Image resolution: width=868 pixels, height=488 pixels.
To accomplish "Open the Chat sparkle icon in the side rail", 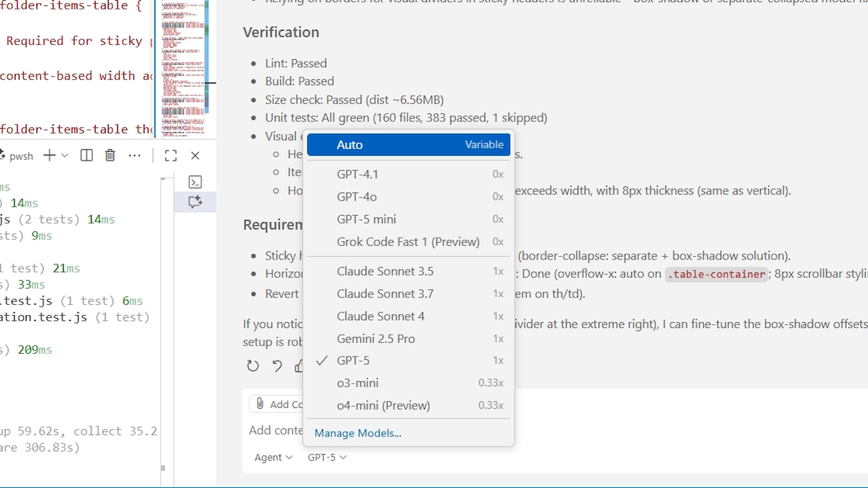I will tap(195, 201).
